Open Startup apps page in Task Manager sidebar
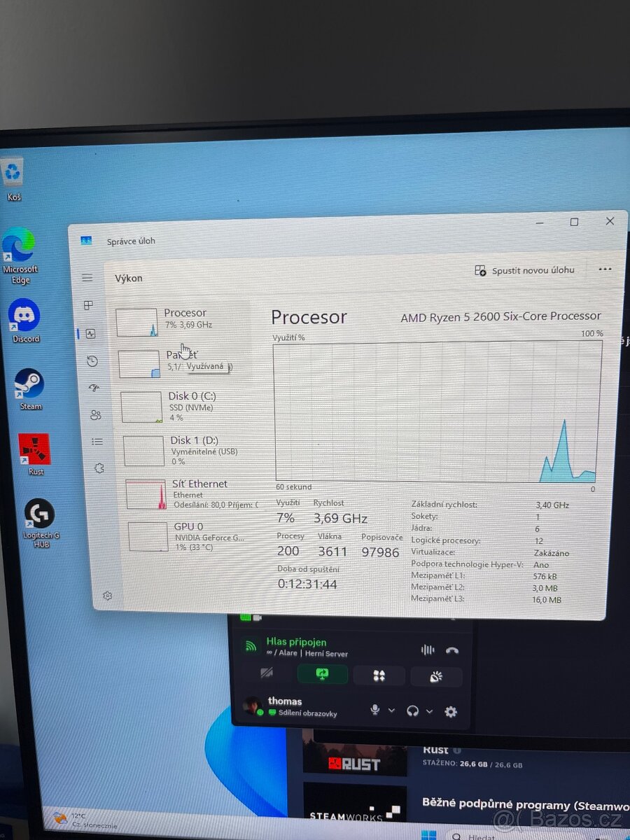Viewport: 630px width, 840px height. (94, 387)
